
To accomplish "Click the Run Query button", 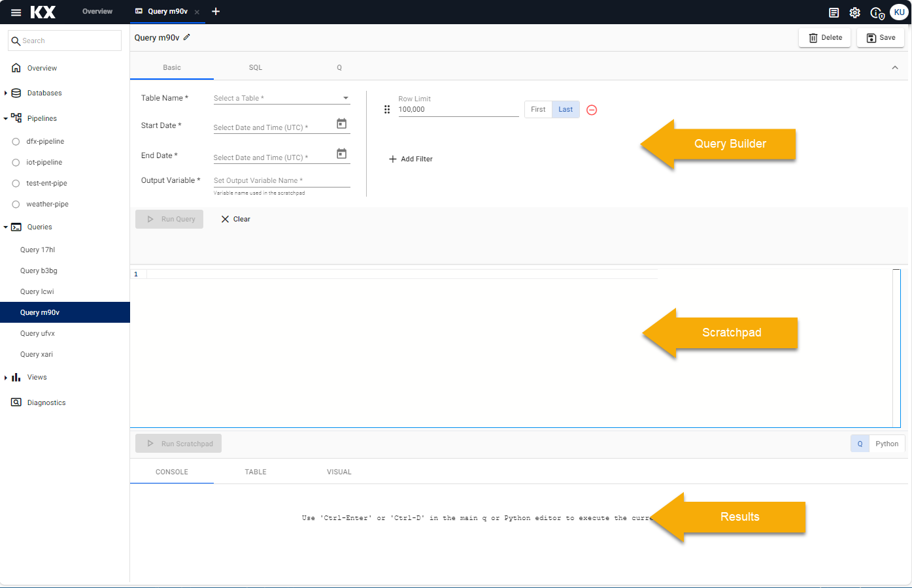I will [x=169, y=219].
